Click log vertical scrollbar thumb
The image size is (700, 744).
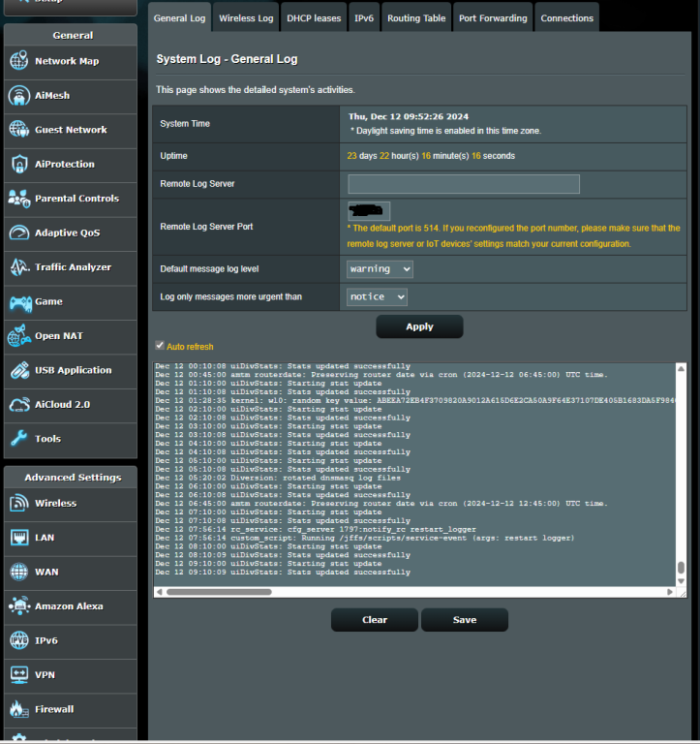681,568
